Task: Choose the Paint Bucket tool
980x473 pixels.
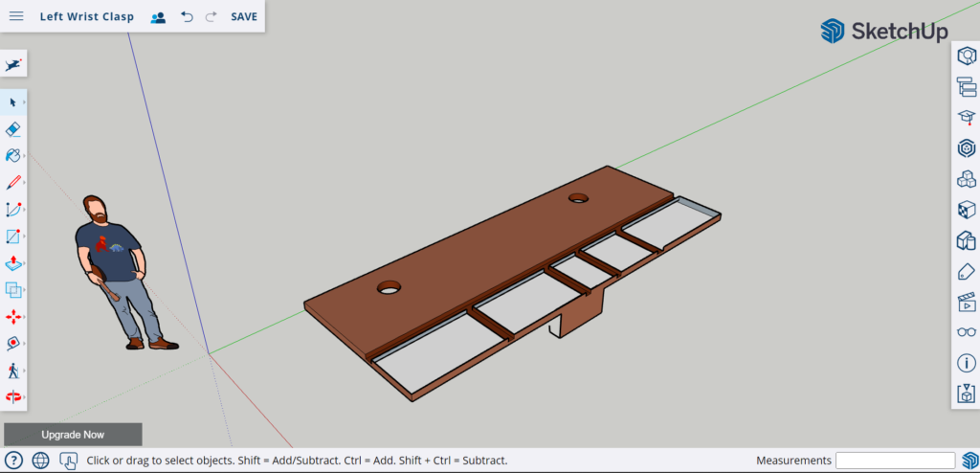Action: coord(13,155)
